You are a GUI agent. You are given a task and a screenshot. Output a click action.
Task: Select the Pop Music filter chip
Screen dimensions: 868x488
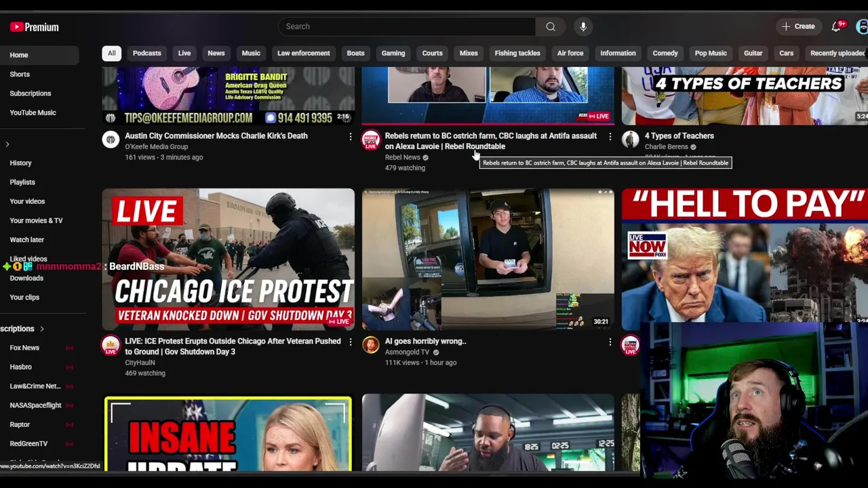click(711, 53)
